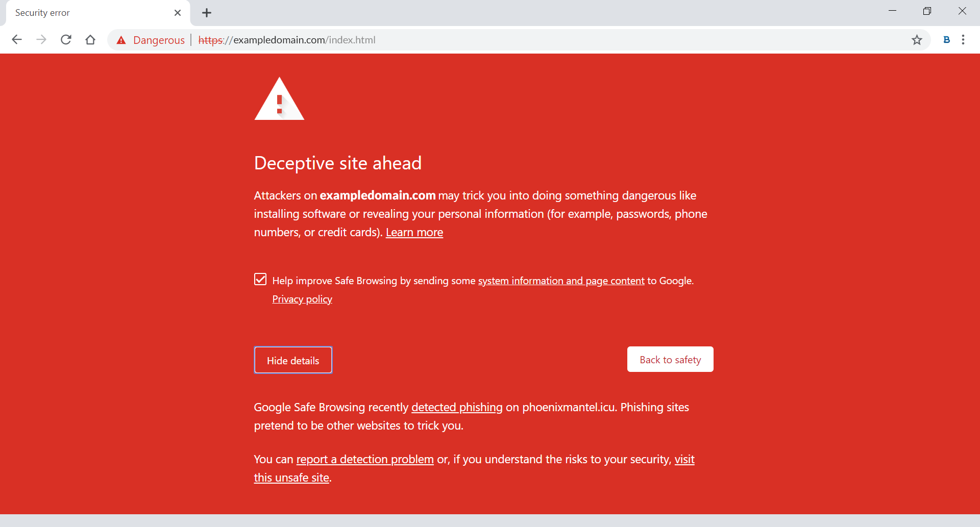
Task: Close the Security error tab
Action: pos(177,13)
